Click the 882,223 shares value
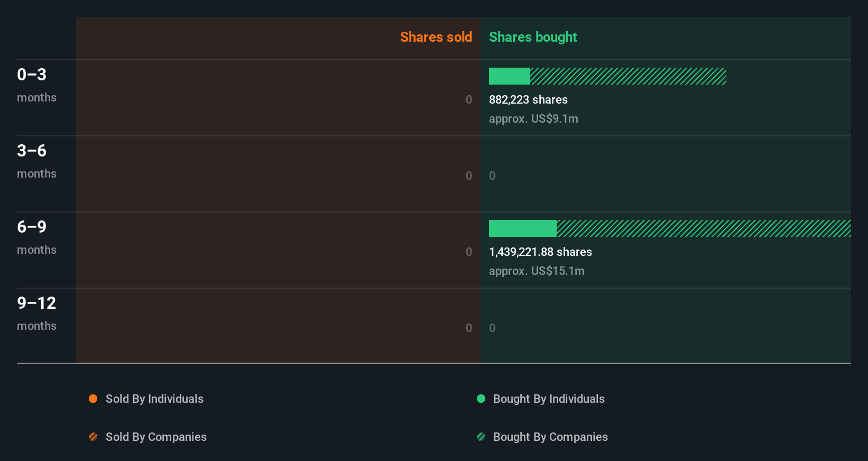The height and width of the screenshot is (461, 868). 528,99
